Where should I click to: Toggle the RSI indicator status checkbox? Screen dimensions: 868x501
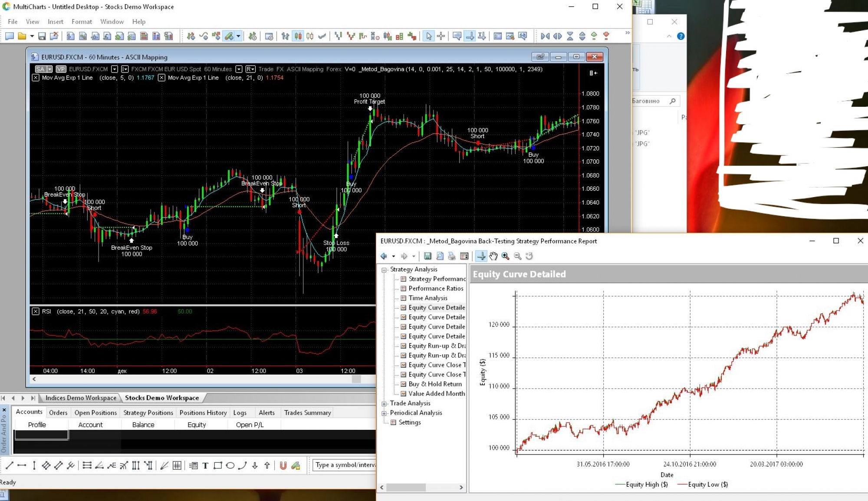36,311
